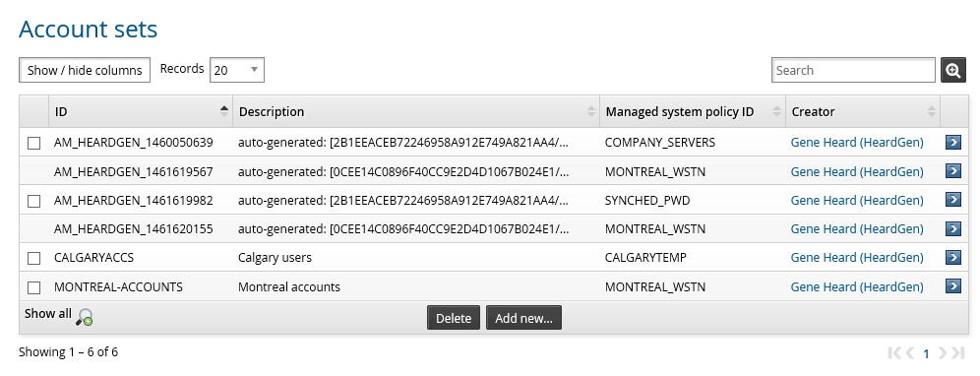Screen dimensions: 980x376
Task: Open details arrow for CALGARYACCS row
Action: 953,257
